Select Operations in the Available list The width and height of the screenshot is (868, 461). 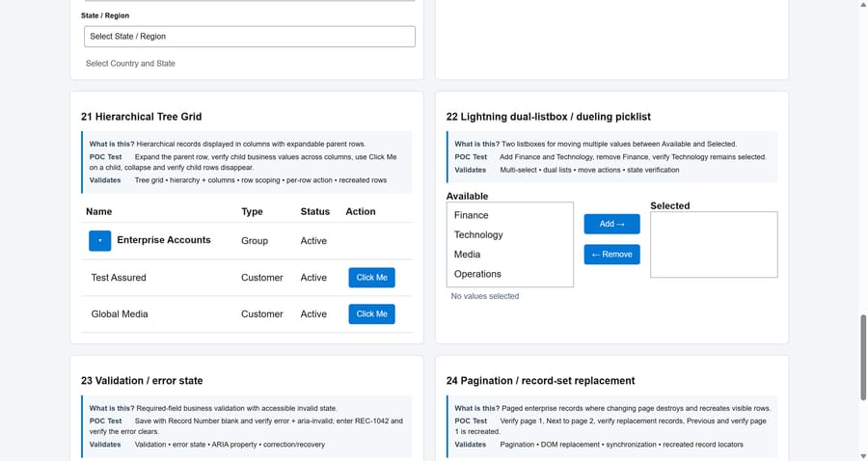click(x=510, y=274)
